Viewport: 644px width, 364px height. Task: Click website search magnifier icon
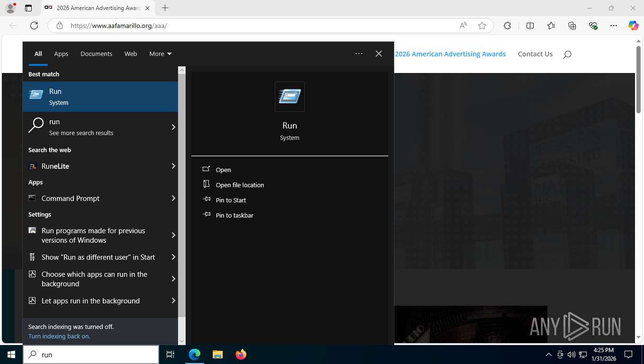tap(567, 55)
